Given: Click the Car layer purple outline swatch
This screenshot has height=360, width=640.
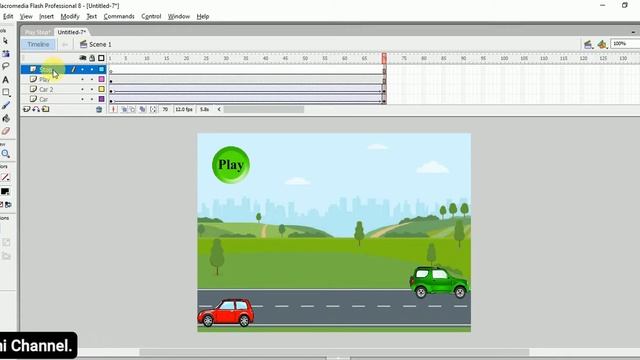Looking at the screenshot, I should click(102, 99).
